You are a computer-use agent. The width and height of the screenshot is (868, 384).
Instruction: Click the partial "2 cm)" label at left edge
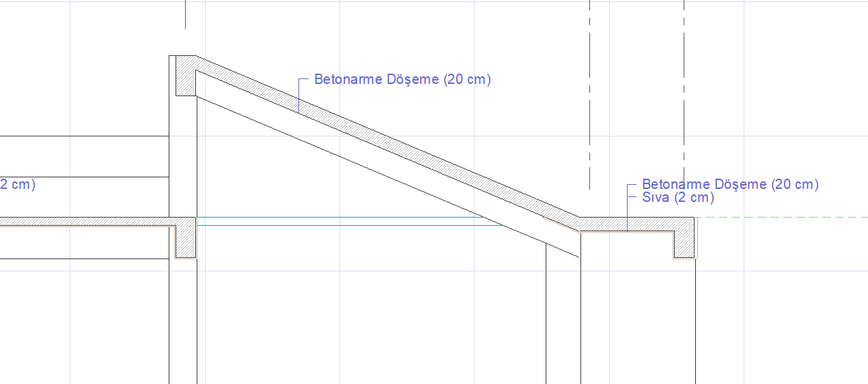click(x=17, y=184)
